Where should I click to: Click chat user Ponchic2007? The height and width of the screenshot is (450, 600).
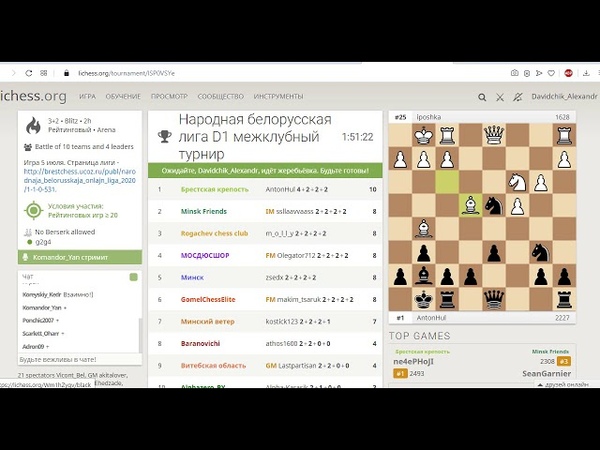[38, 320]
